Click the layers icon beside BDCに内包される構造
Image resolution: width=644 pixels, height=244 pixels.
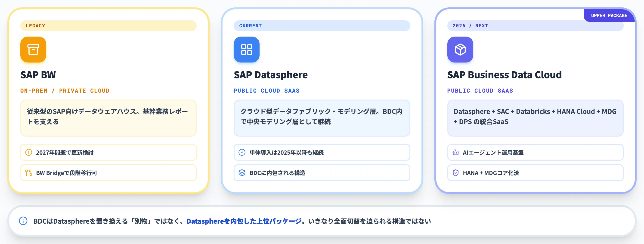pos(242,173)
